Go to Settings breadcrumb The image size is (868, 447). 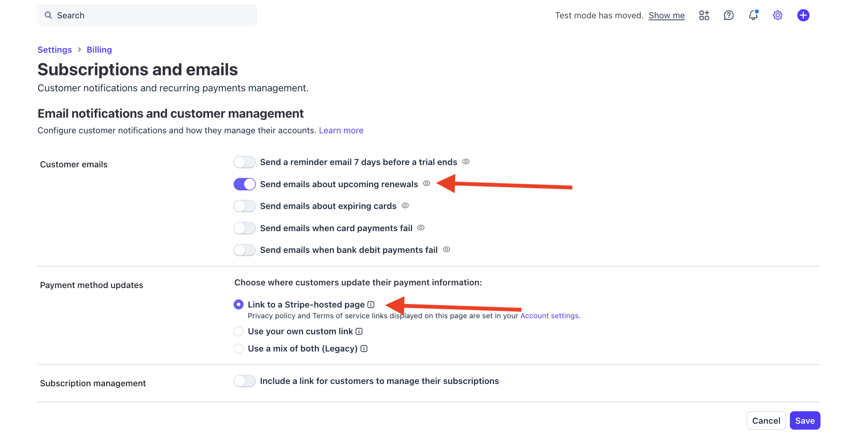point(55,50)
